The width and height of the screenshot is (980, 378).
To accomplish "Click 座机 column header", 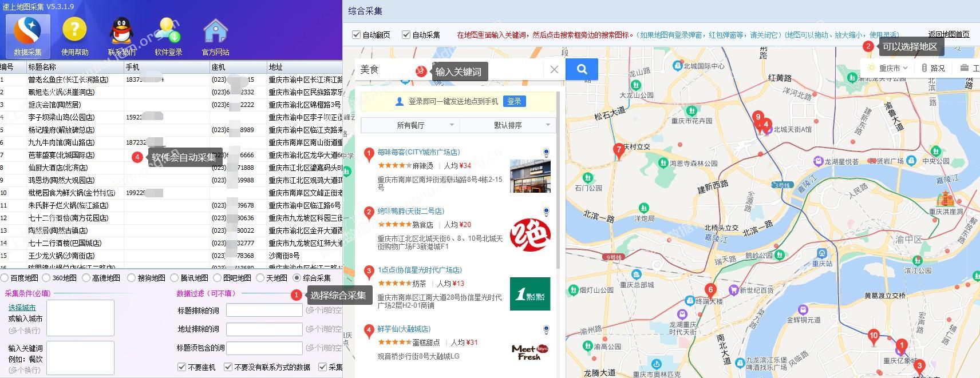I will click(x=238, y=67).
